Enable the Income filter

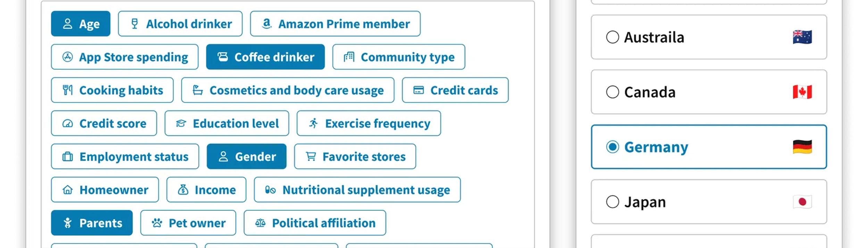point(206,190)
